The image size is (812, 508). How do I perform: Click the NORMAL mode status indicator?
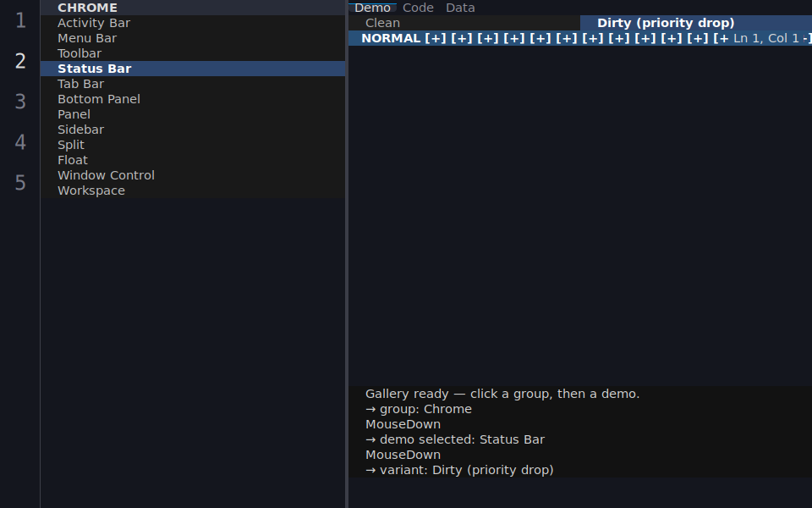coord(391,38)
